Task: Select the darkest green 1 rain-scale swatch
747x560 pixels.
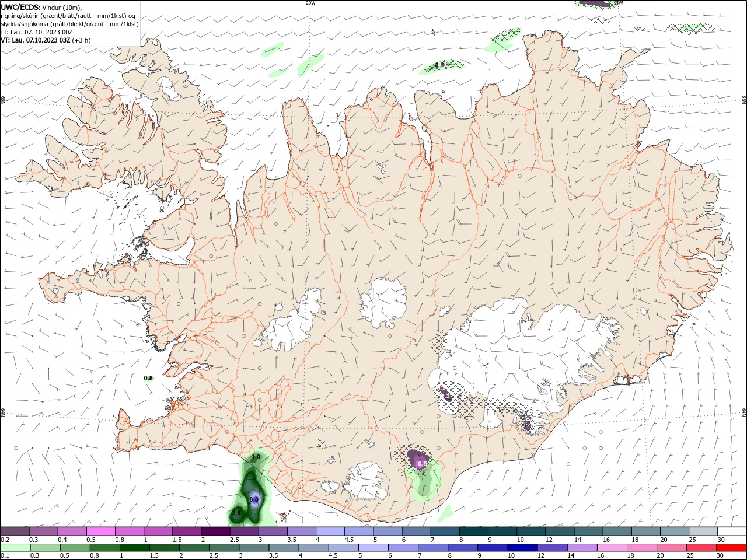Action: click(x=135, y=548)
